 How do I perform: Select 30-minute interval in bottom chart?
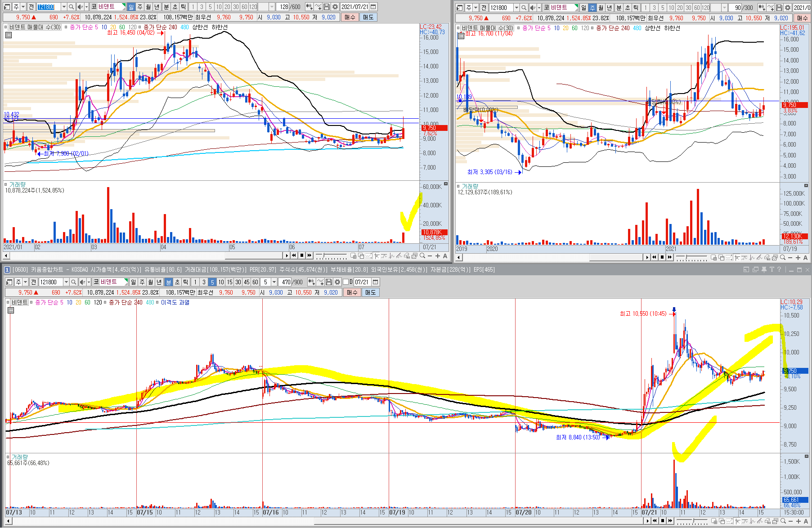pos(238,282)
